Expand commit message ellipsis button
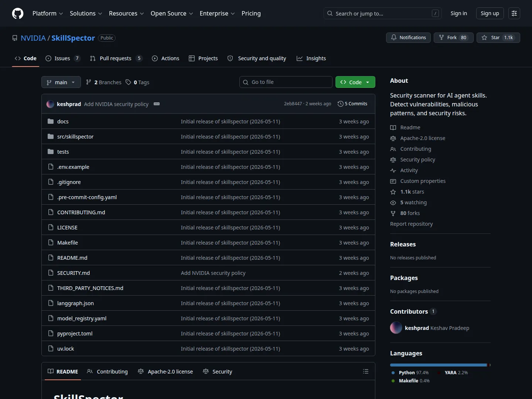The width and height of the screenshot is (532, 399). coord(157,104)
